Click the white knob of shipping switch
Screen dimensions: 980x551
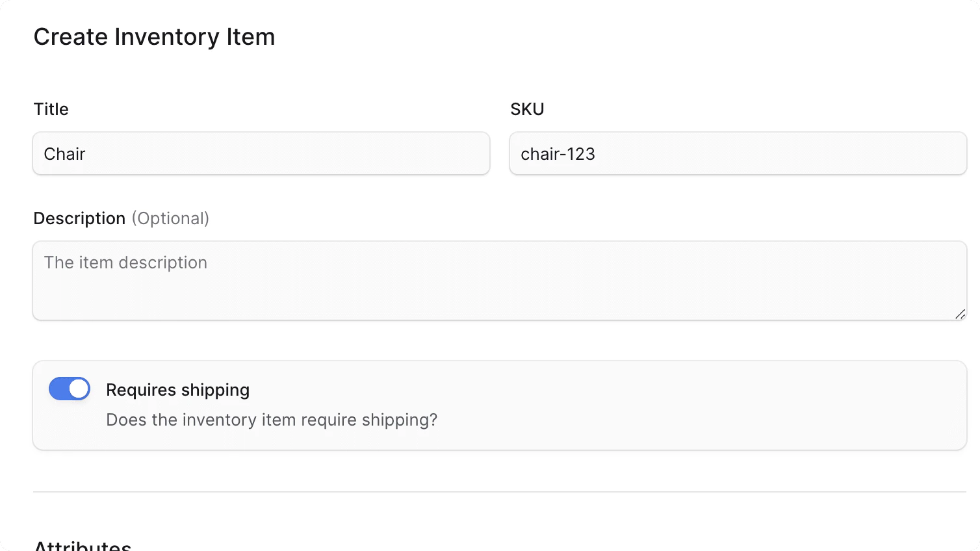[79, 389]
